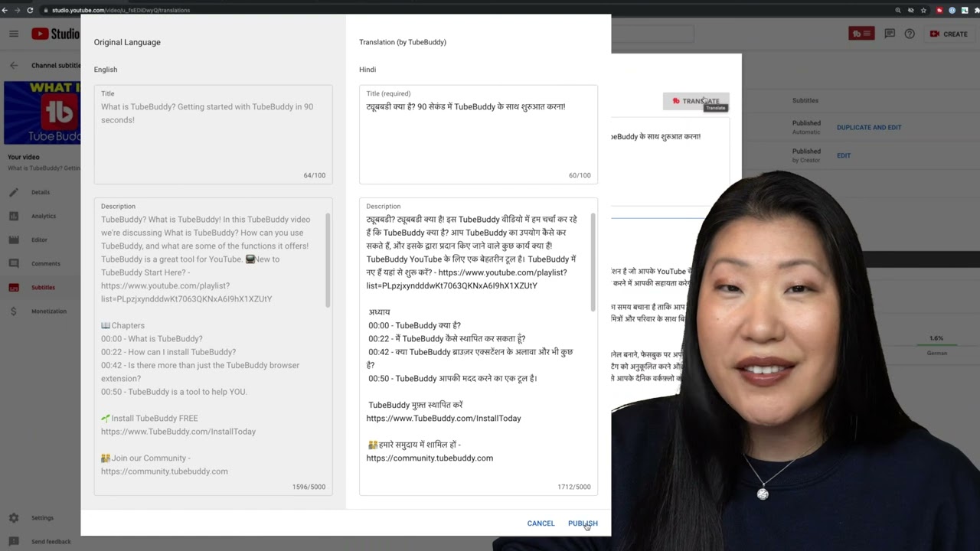Select the Editor sidebar icon
Viewport: 980px width, 551px height.
[14, 240]
